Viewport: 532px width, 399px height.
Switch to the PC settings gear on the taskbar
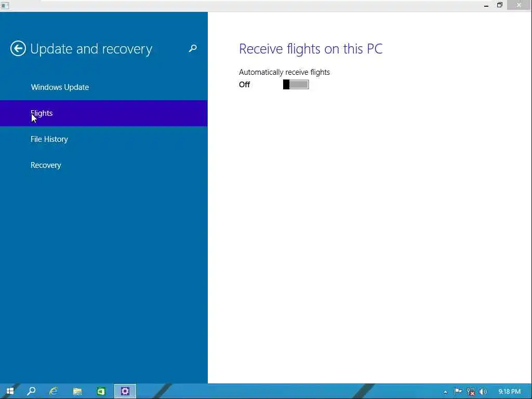coord(125,391)
